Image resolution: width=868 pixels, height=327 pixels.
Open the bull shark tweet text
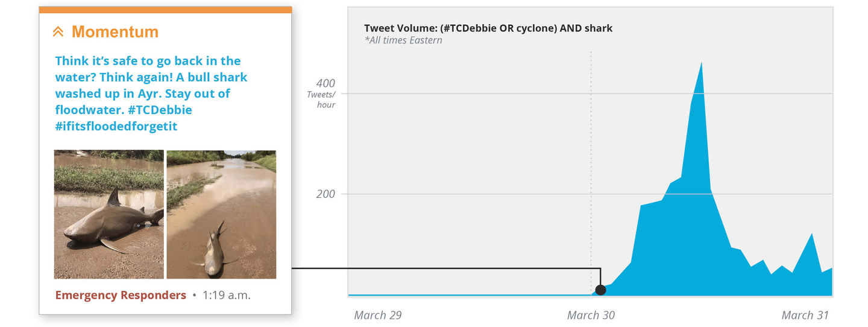click(151, 94)
